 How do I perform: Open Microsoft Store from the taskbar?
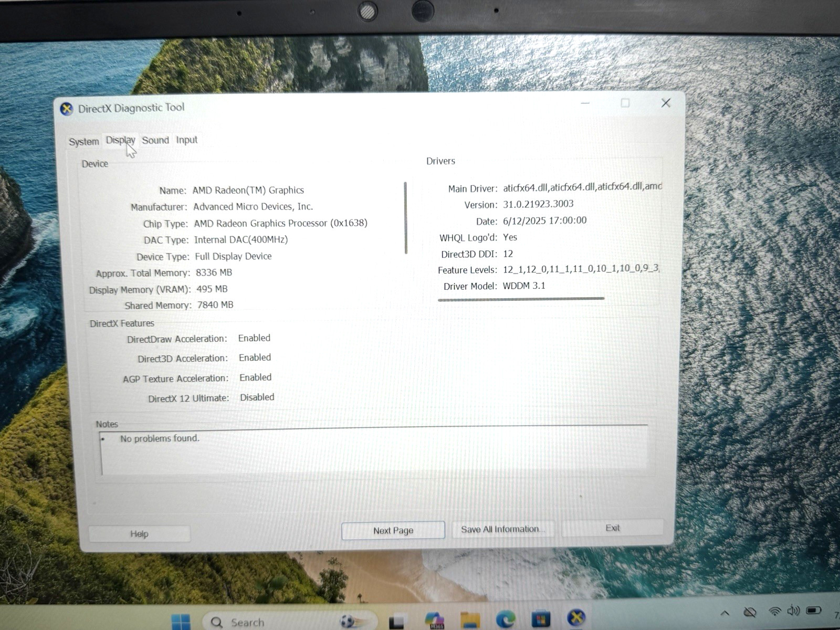tap(541, 619)
